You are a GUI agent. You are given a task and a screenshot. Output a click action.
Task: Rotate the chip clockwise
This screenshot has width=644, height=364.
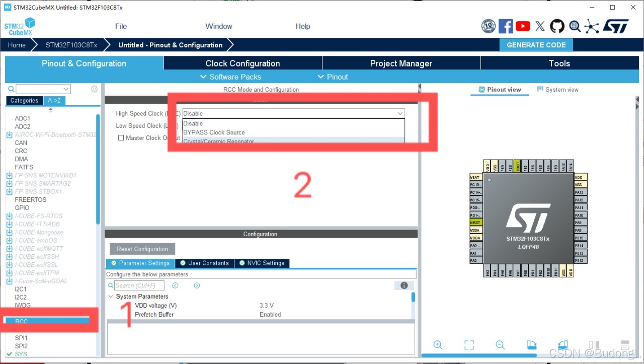click(x=531, y=345)
